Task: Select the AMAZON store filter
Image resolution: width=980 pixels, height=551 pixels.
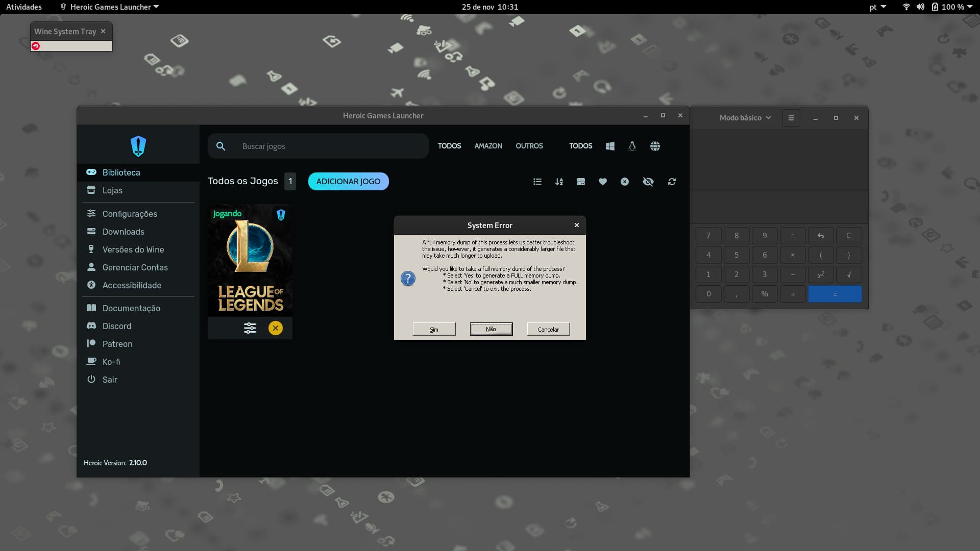Action: (x=488, y=146)
